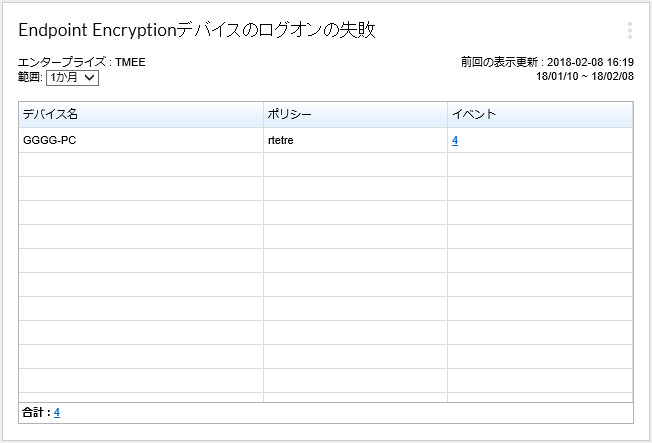The width and height of the screenshot is (652, 443).
Task: Click the empty event cell below the 4 link
Action: [x=540, y=165]
